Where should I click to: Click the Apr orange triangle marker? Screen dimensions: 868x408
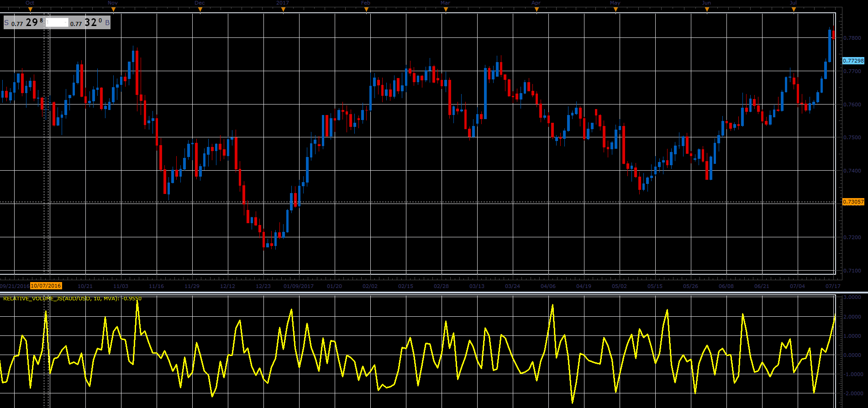537,10
